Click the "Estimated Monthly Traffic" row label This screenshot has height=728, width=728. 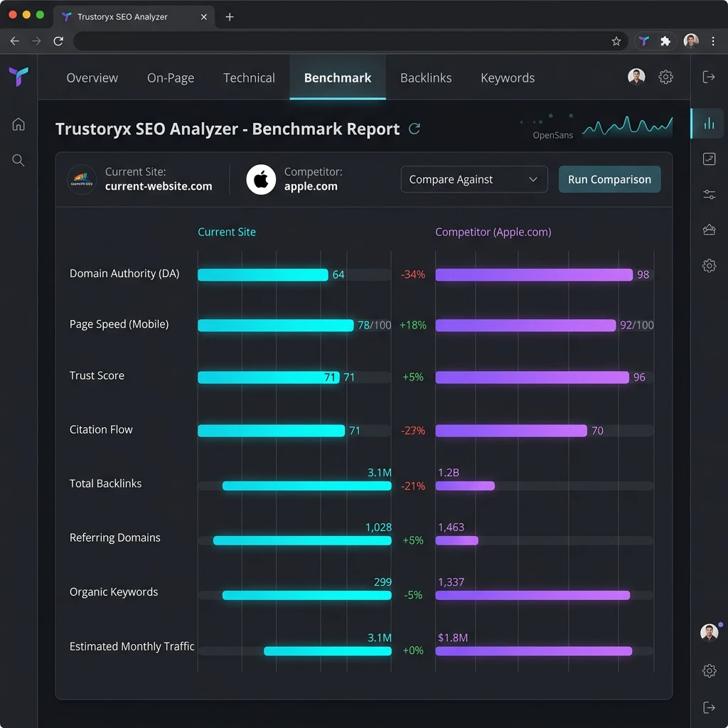[x=132, y=646]
